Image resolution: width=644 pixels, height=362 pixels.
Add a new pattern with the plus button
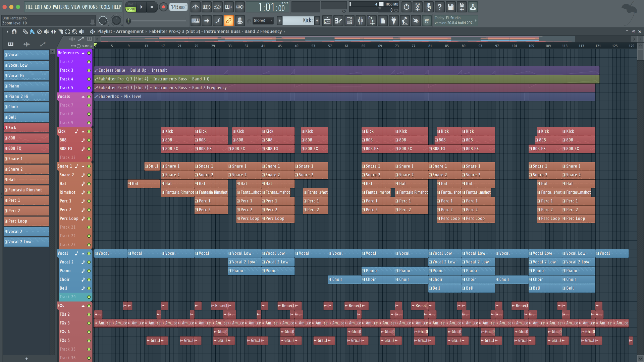click(317, 21)
